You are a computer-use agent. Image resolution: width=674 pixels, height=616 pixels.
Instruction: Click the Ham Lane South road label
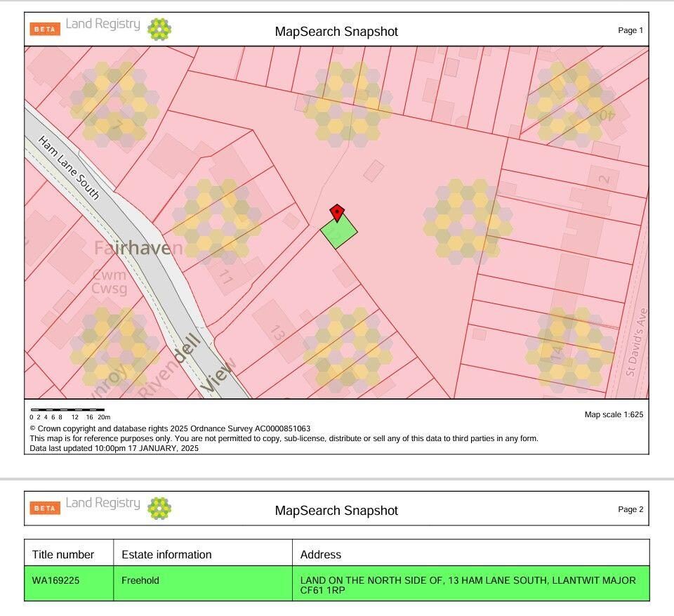(69, 168)
